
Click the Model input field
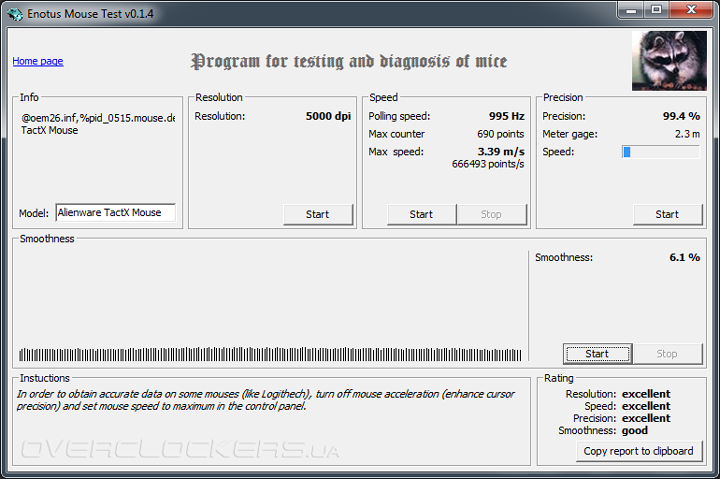click(x=116, y=213)
